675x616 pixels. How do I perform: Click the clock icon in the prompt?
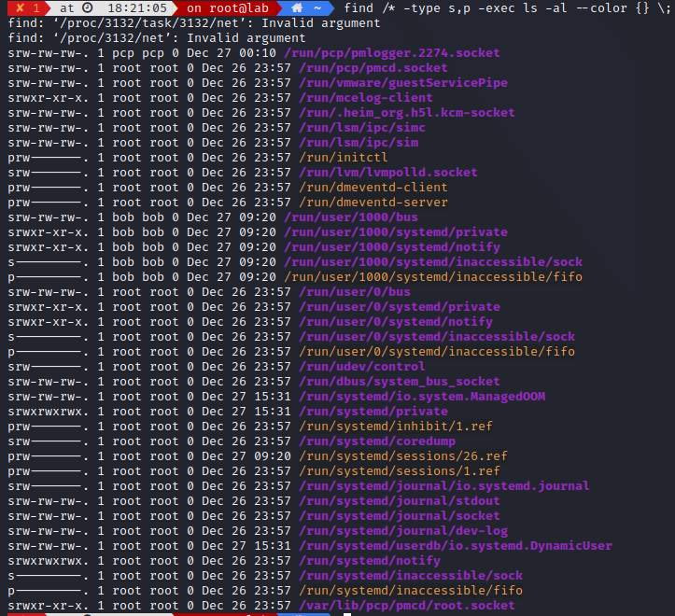[x=88, y=7]
